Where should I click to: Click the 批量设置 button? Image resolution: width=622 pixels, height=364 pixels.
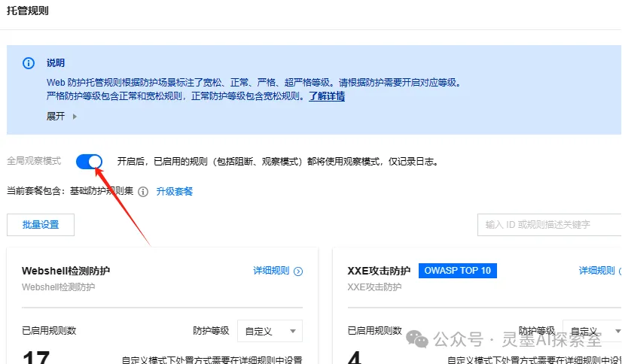[x=41, y=225]
